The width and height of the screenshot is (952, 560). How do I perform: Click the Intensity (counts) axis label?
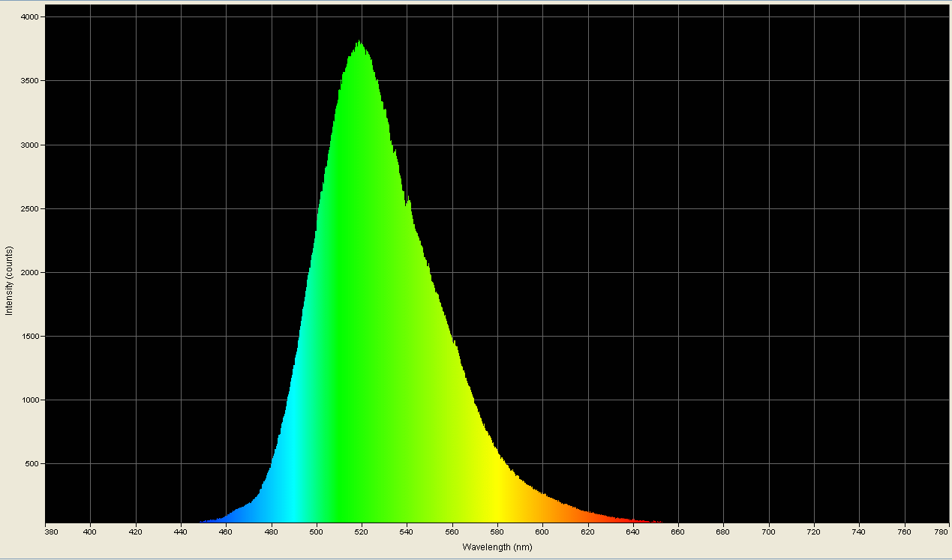10,280
